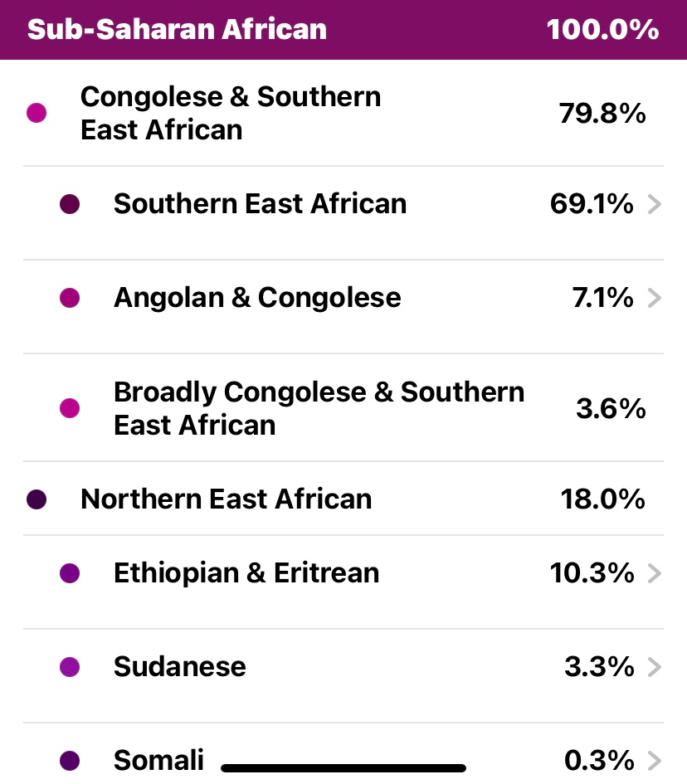687x784 pixels.
Task: Open Angolan & Congolese details chevron
Action: (655, 298)
